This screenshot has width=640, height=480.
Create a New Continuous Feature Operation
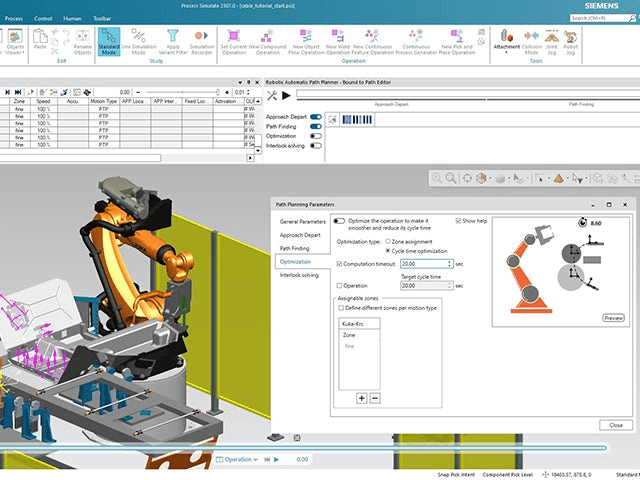point(372,42)
